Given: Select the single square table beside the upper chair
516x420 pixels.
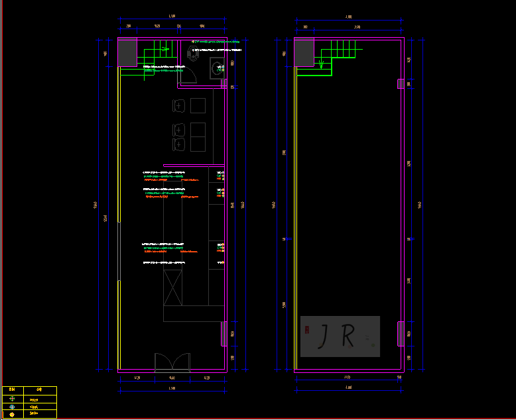Looking at the screenshot, I should tap(198, 106).
